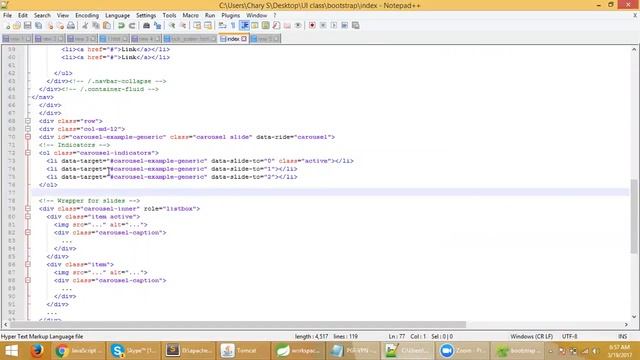This screenshot has height=360, width=640.
Task: Click the Save Recorded Macro icon
Action: 356,25
